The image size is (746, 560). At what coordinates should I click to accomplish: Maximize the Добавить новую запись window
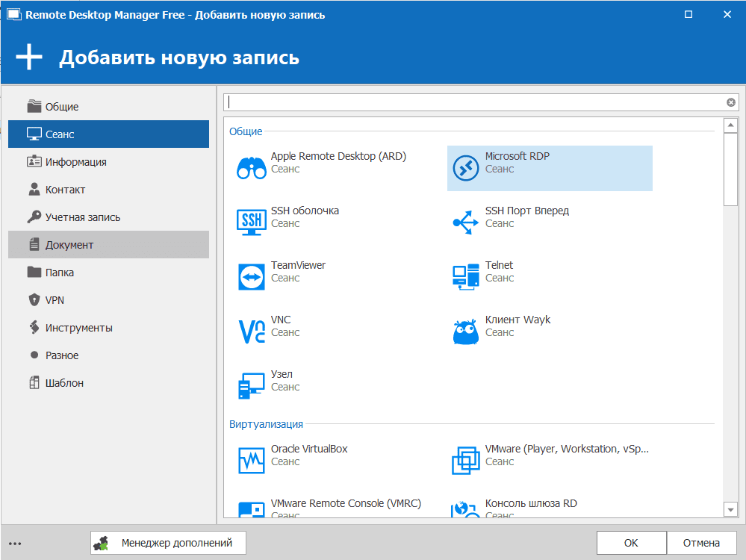pyautogui.click(x=689, y=14)
